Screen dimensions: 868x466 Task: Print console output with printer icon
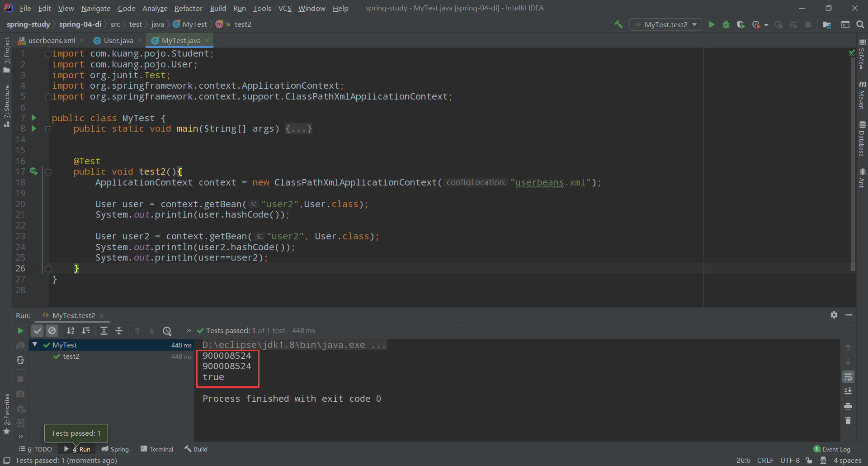(848, 406)
